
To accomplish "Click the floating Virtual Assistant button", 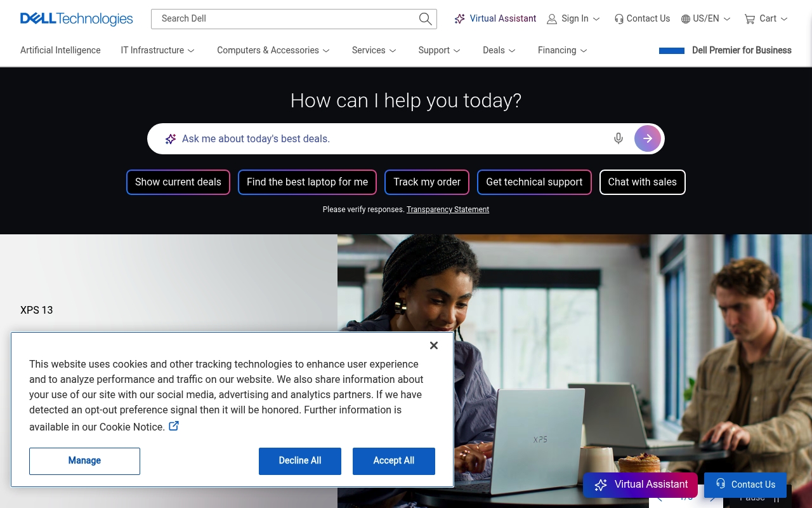I will pos(640,485).
